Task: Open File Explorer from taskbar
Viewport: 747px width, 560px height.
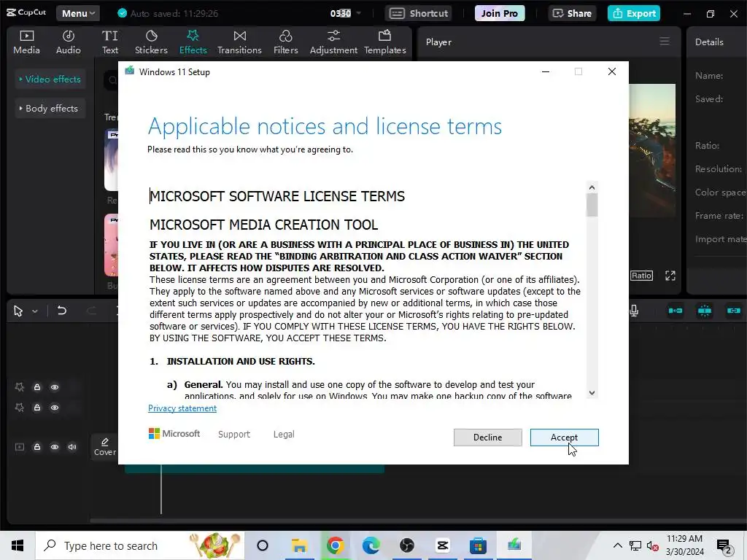Action: [298, 545]
